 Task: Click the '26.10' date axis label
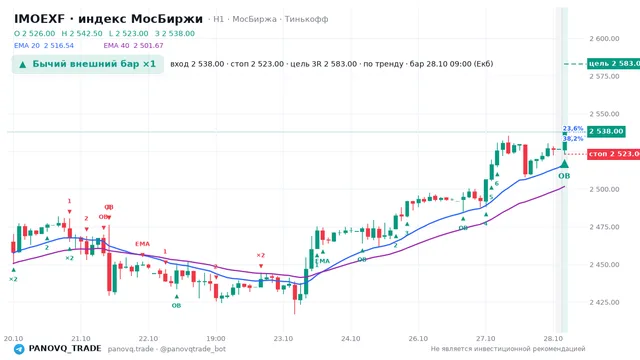[418, 339]
